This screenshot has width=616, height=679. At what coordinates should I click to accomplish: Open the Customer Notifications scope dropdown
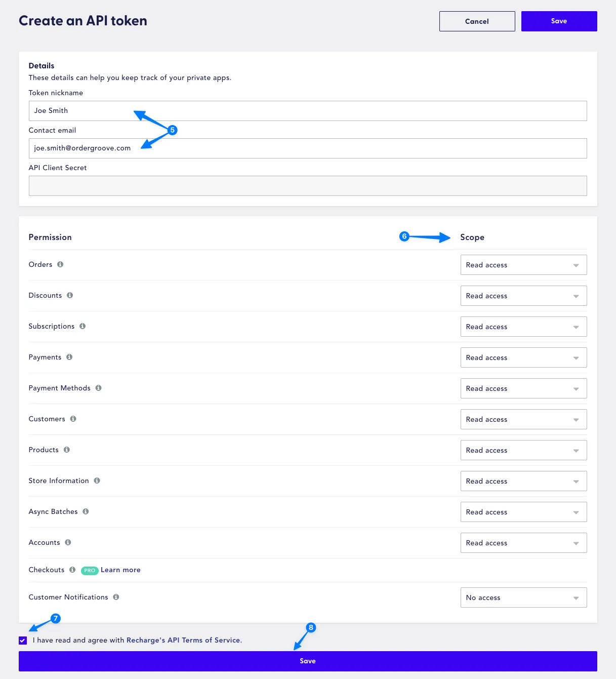click(523, 597)
